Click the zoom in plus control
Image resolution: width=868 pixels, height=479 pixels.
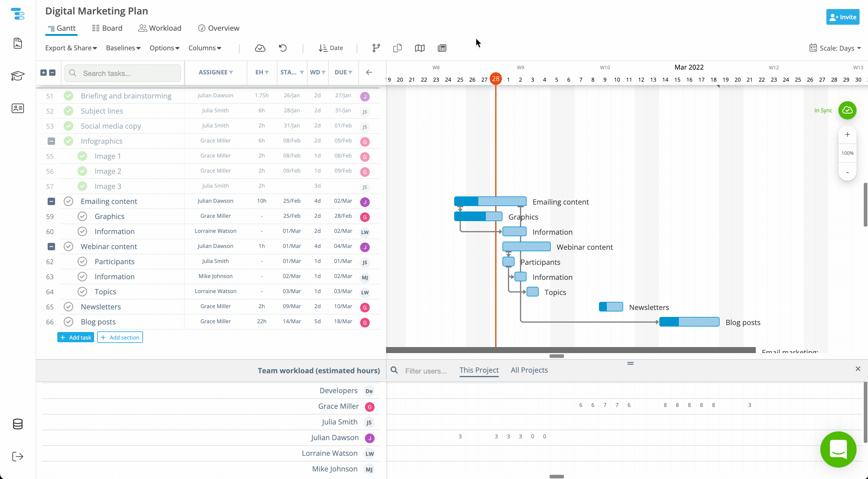tap(847, 134)
